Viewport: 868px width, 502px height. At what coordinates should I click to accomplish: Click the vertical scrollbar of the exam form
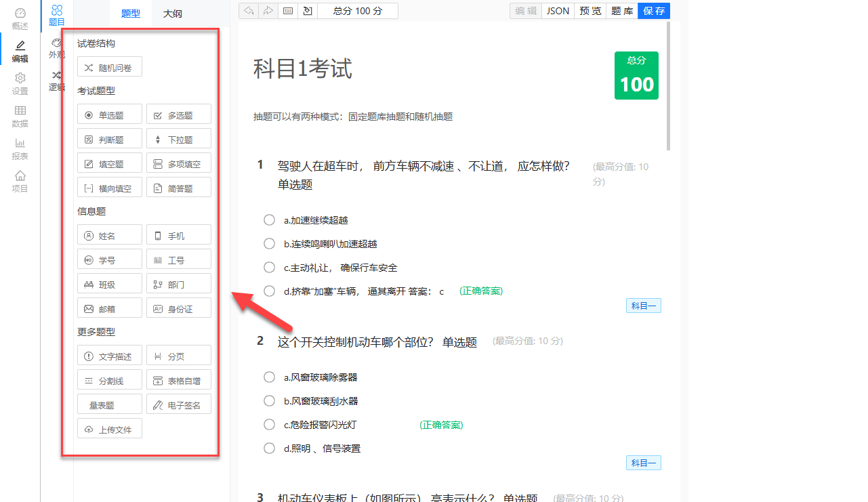(669, 86)
